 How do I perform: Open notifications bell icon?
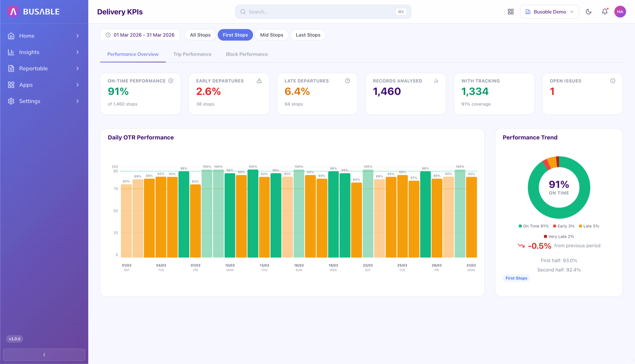pos(605,12)
